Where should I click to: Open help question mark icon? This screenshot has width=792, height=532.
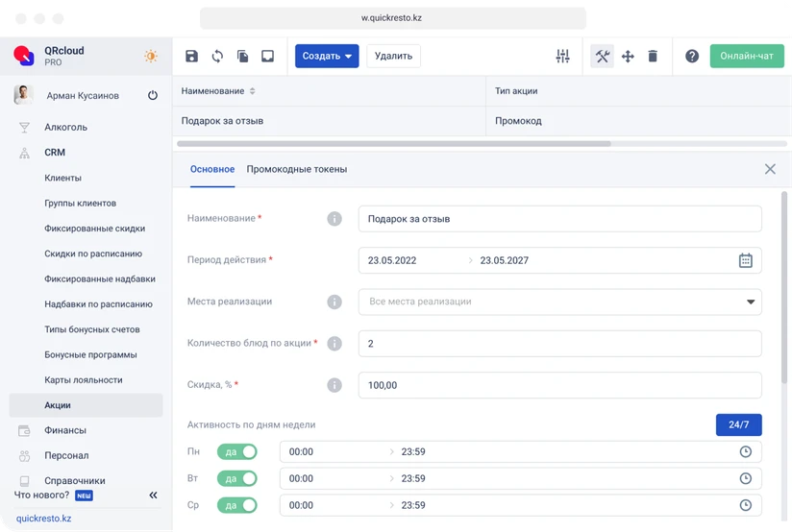click(692, 57)
